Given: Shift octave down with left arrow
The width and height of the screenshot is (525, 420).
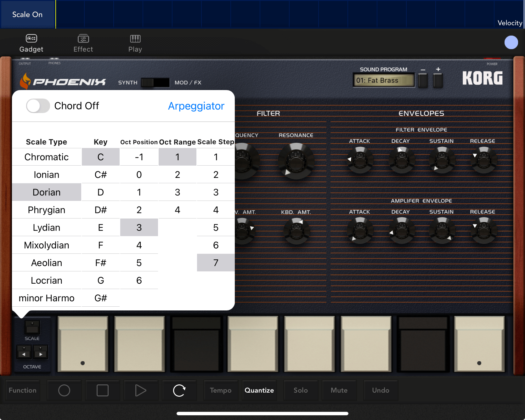Looking at the screenshot, I should pos(24,352).
